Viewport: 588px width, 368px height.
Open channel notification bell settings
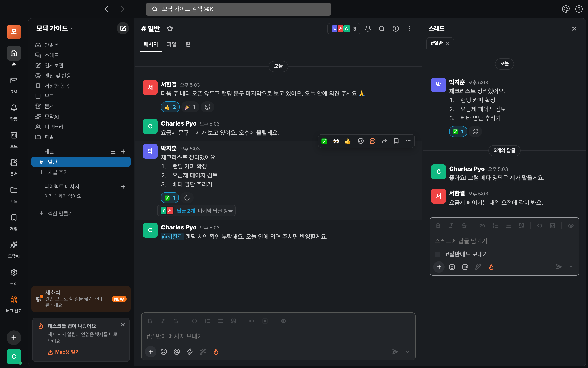tap(368, 29)
